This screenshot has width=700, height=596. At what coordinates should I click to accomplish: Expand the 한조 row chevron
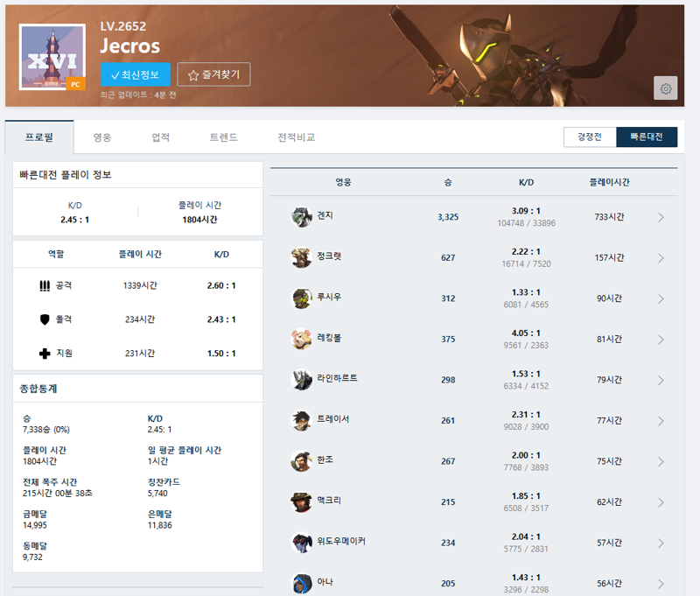(661, 461)
